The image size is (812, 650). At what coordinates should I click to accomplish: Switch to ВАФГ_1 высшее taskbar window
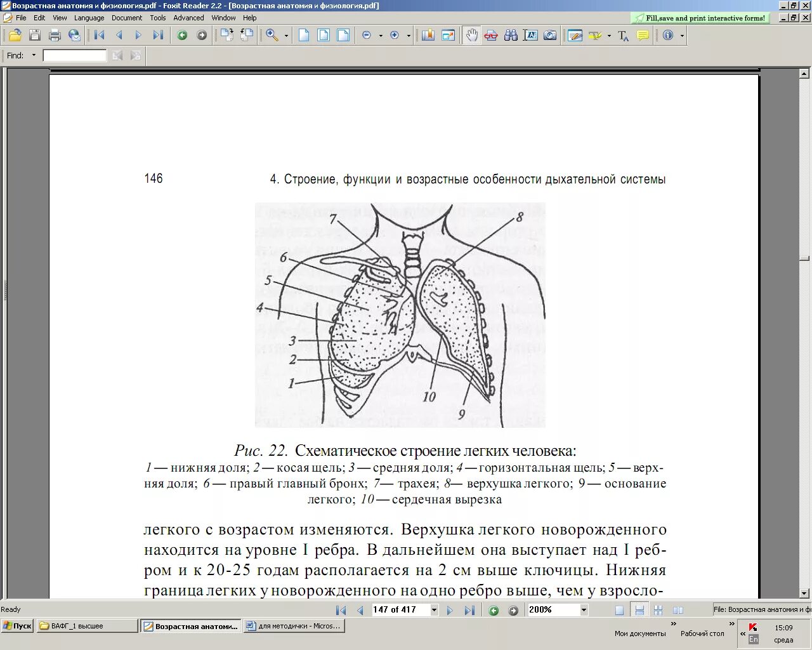click(87, 626)
